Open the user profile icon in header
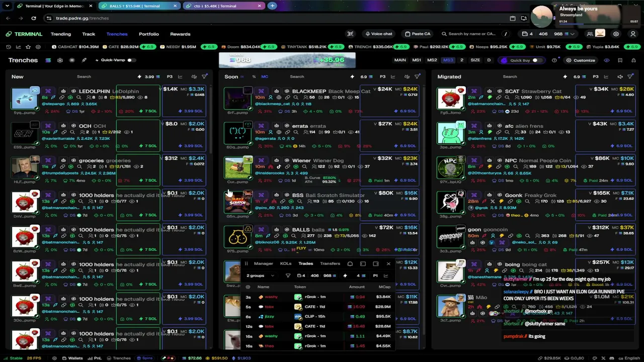Screen dimensions: 644x362 click(633, 34)
